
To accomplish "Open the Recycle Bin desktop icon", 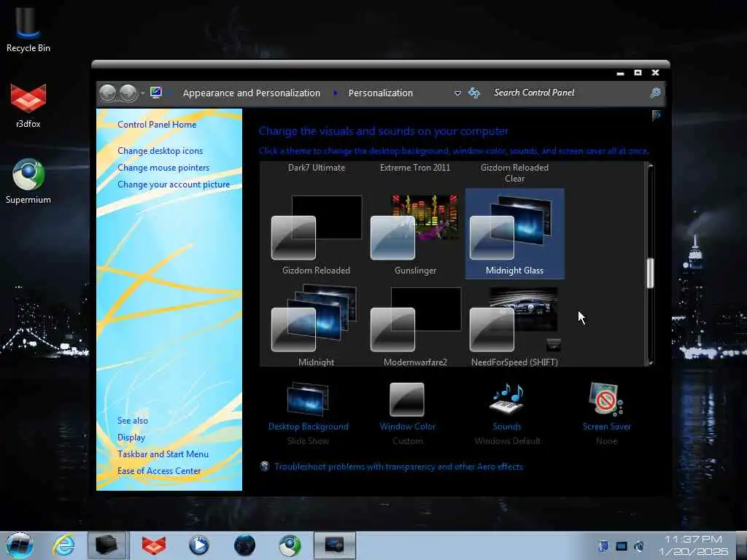I will pyautogui.click(x=28, y=28).
